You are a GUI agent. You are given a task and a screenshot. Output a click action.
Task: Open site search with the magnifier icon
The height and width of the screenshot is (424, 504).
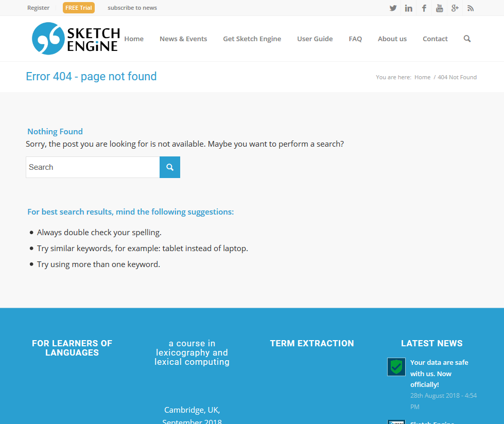coord(467,39)
